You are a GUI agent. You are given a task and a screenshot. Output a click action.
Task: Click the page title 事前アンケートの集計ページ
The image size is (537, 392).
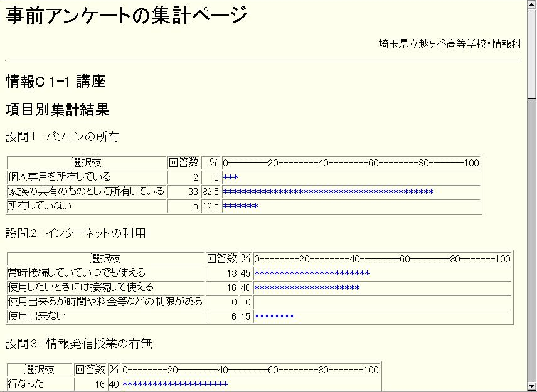[126, 16]
